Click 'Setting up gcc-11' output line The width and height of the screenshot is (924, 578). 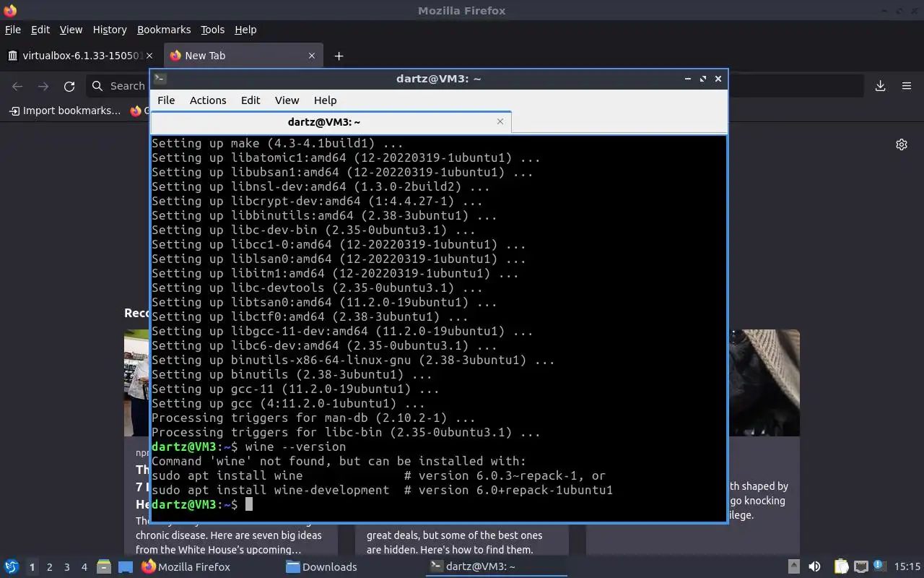(295, 389)
